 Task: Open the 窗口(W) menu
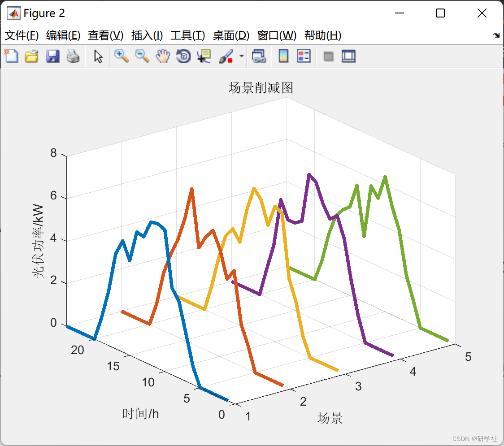pyautogui.click(x=277, y=35)
